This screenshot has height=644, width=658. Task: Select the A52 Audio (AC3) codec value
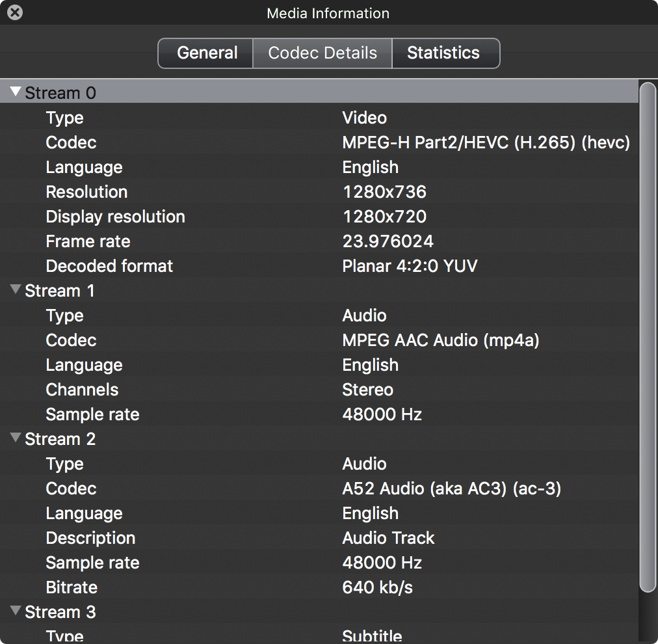(x=451, y=489)
